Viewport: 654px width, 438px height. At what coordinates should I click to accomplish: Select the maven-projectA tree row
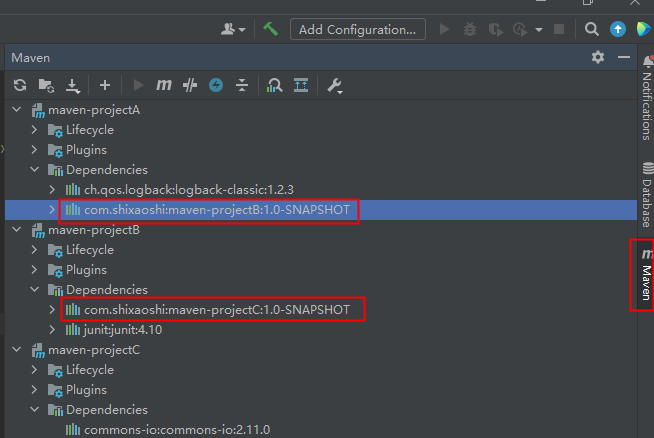pyautogui.click(x=321, y=110)
